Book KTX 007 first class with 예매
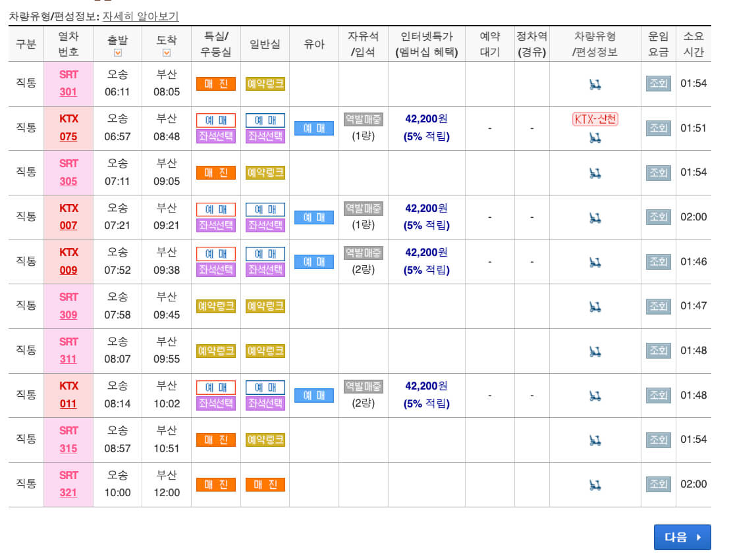Viewport: 733px width, 560px height. click(x=216, y=210)
